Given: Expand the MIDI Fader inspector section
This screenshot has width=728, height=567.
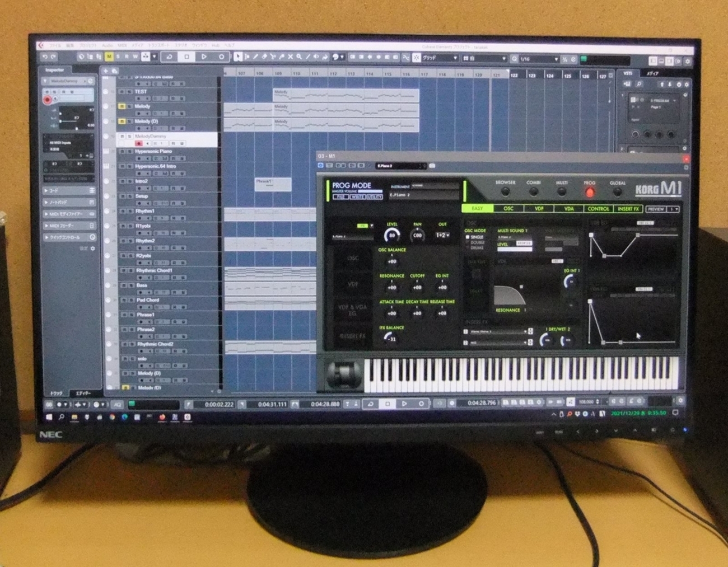Looking at the screenshot, I should 70,226.
